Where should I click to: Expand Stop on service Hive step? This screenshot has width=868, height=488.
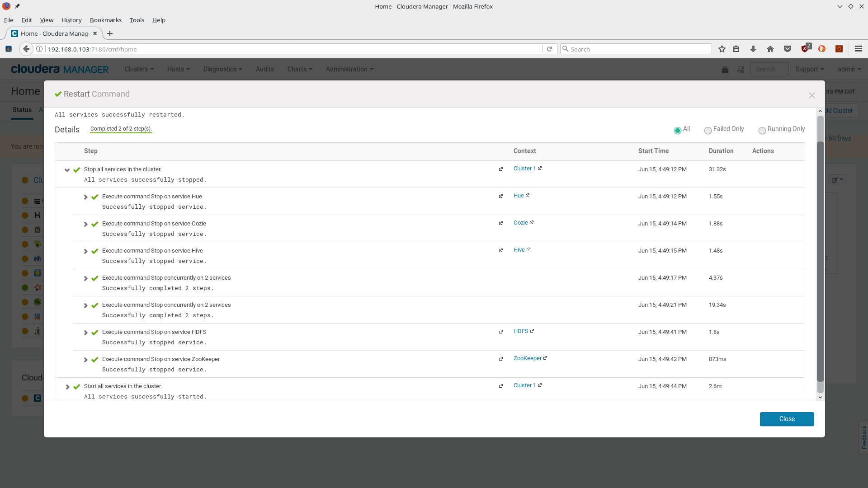click(85, 251)
